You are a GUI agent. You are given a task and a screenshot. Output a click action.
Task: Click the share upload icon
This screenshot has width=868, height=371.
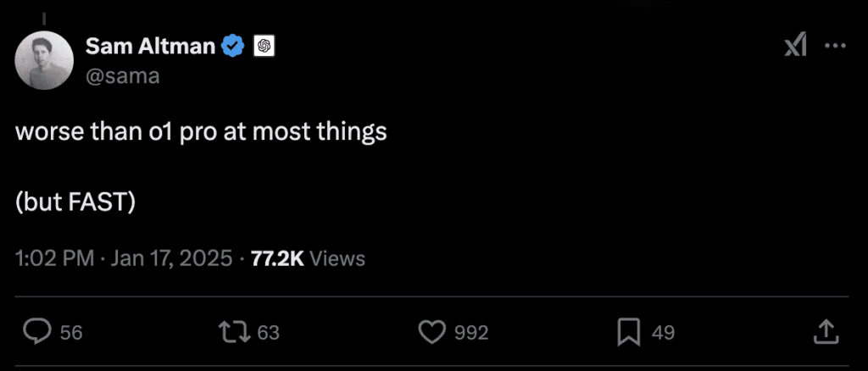[826, 333]
